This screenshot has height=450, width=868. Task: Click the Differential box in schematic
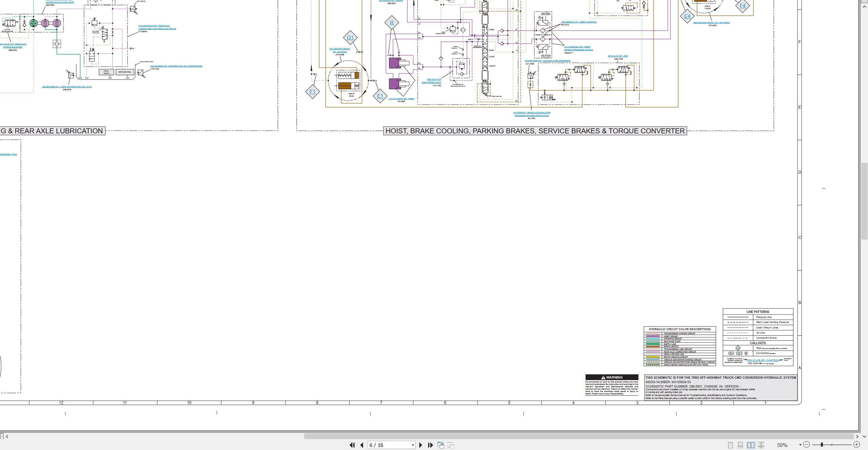[x=125, y=72]
